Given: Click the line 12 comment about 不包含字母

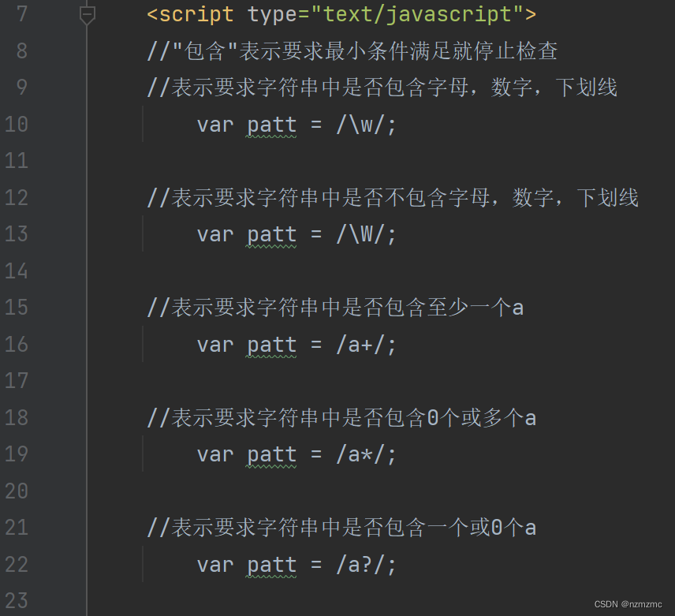Looking at the screenshot, I should [393, 198].
